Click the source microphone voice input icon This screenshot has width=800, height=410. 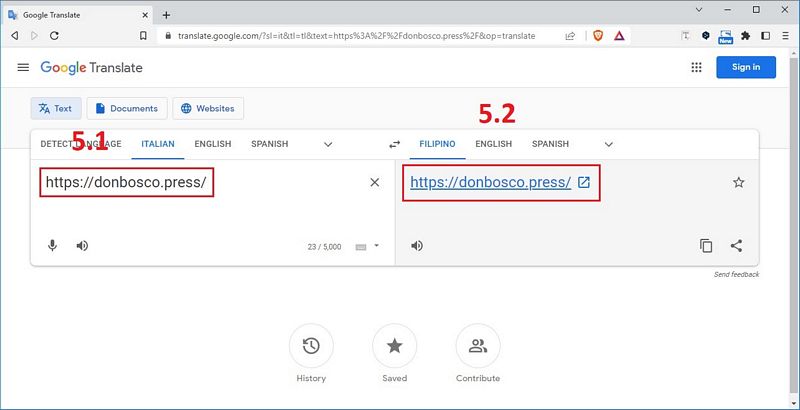click(52, 245)
